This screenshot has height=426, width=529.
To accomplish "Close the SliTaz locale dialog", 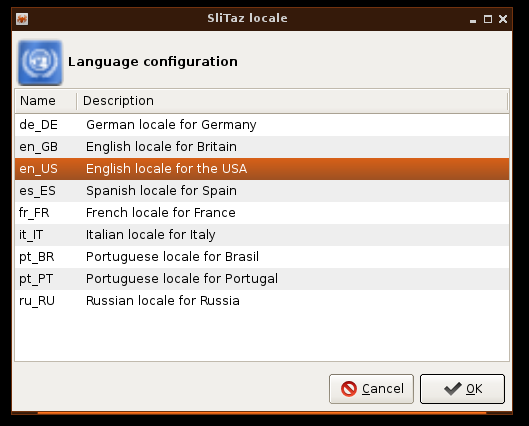I will [x=503, y=19].
